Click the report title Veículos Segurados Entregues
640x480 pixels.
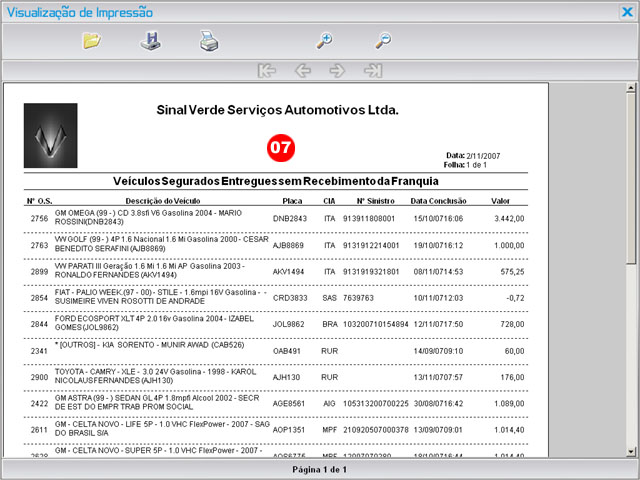pyautogui.click(x=276, y=181)
